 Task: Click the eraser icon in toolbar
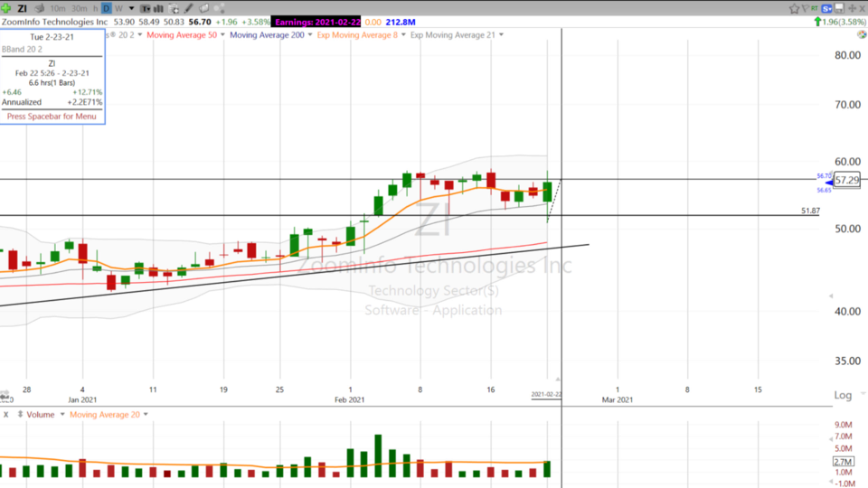click(203, 8)
